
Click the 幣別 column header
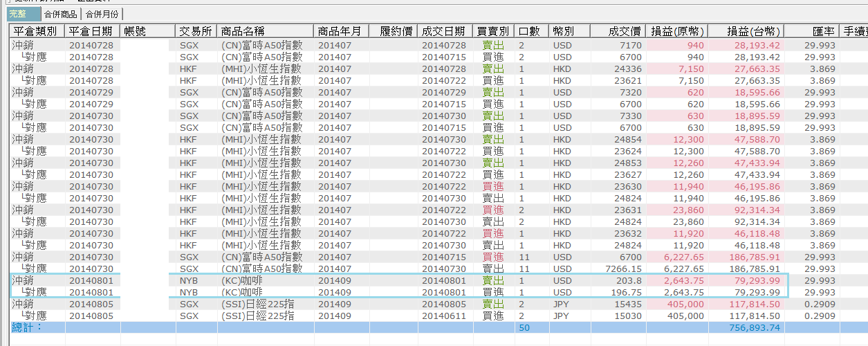point(570,31)
